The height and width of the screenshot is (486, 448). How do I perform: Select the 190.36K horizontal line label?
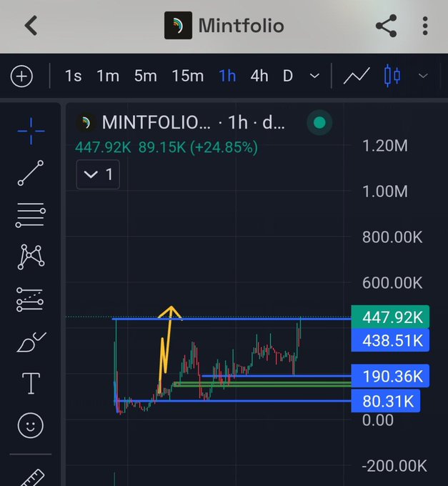pos(390,376)
